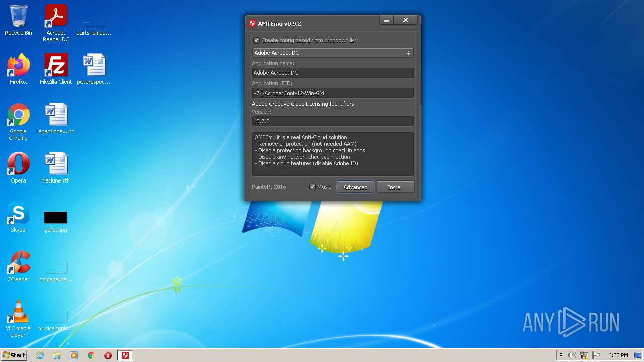Click the network status tray icon

[x=584, y=355]
